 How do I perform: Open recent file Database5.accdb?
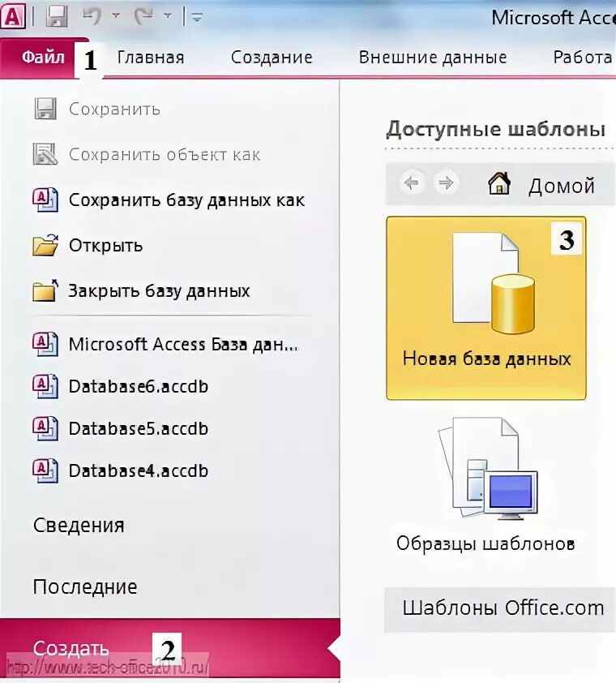point(139,428)
